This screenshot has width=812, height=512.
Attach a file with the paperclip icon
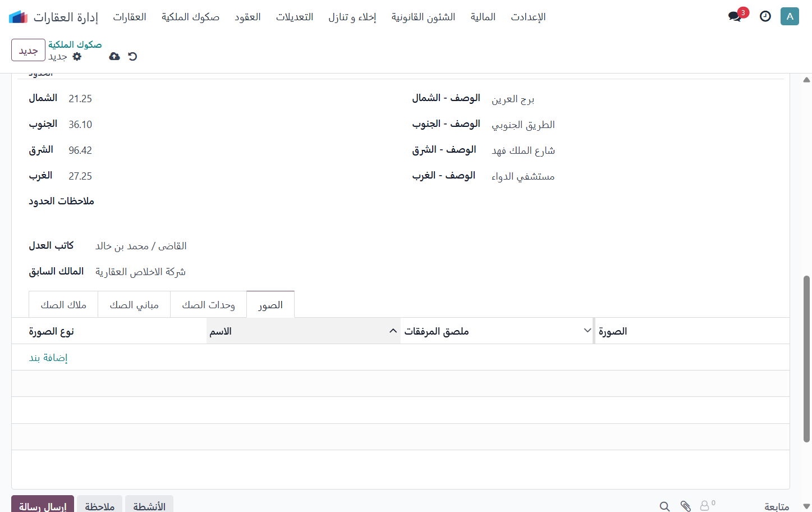[686, 506]
